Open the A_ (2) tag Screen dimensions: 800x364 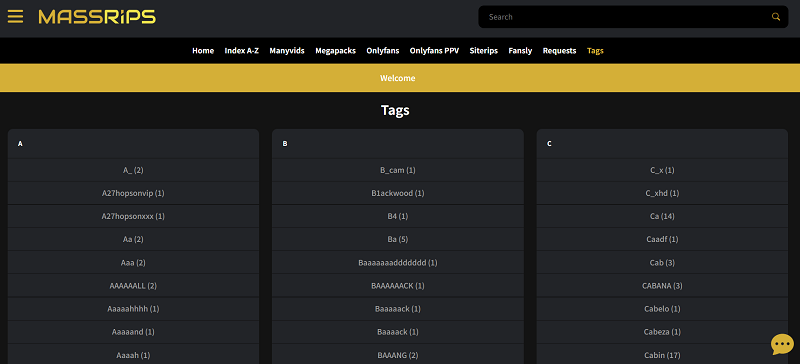pyautogui.click(x=133, y=170)
